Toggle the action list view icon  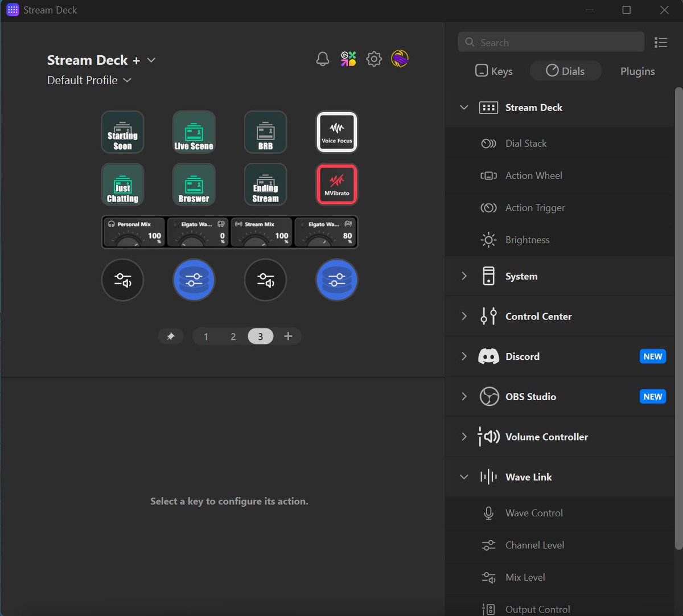[x=661, y=42]
